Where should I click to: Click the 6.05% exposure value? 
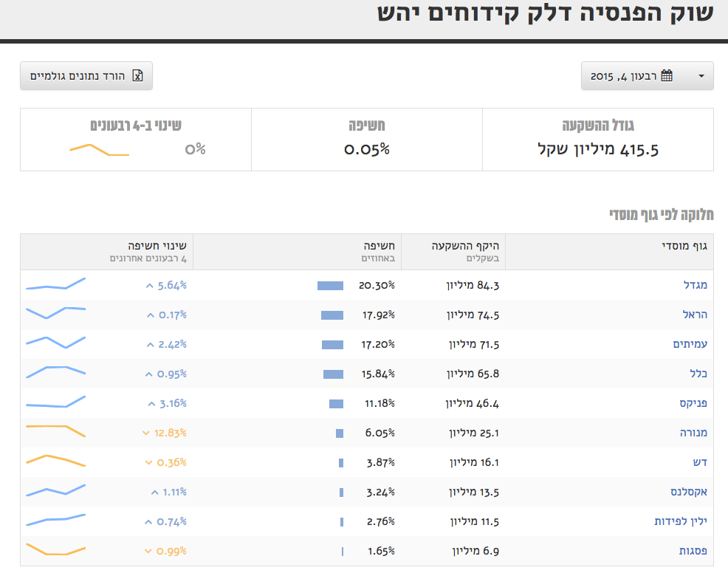click(x=380, y=433)
